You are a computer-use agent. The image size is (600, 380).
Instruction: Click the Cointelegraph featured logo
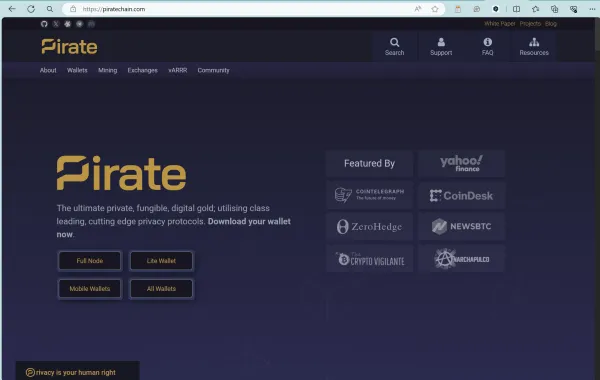(369, 195)
